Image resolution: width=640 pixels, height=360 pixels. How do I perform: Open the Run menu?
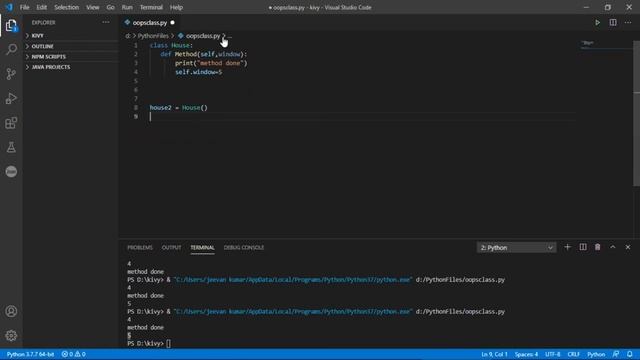pos(127,7)
